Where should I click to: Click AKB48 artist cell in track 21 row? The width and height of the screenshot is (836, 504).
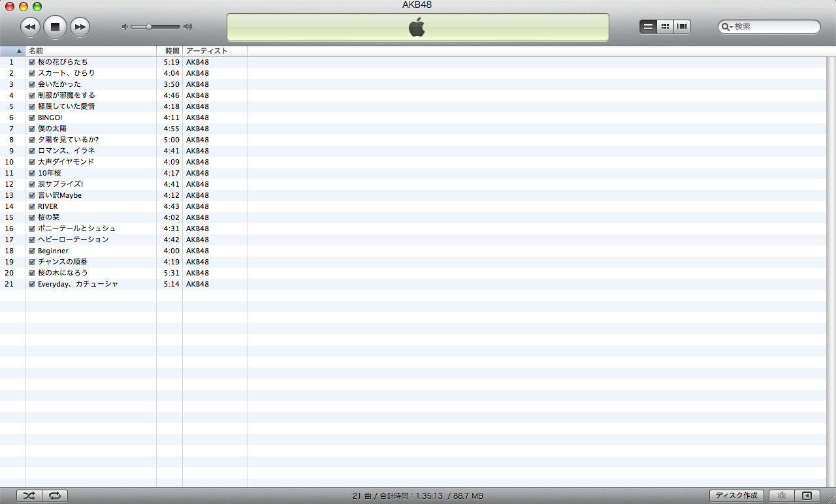point(197,284)
